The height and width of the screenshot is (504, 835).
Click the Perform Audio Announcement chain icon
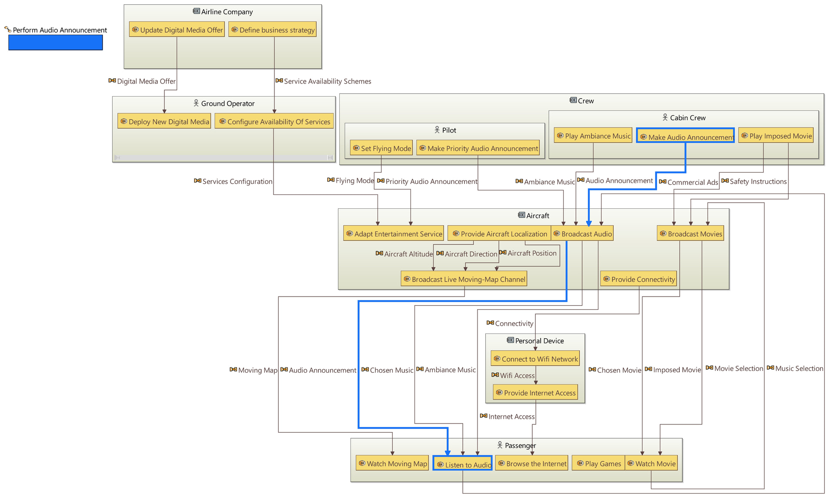click(x=8, y=30)
